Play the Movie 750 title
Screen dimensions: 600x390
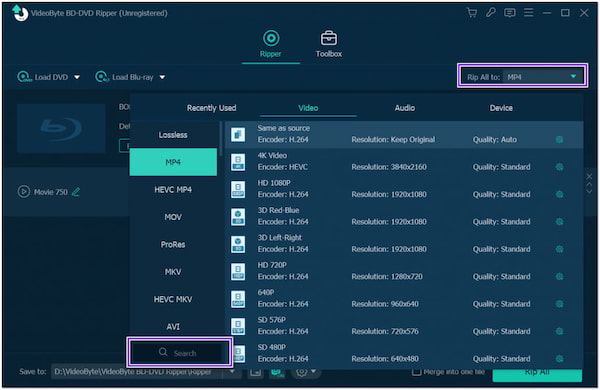24,191
